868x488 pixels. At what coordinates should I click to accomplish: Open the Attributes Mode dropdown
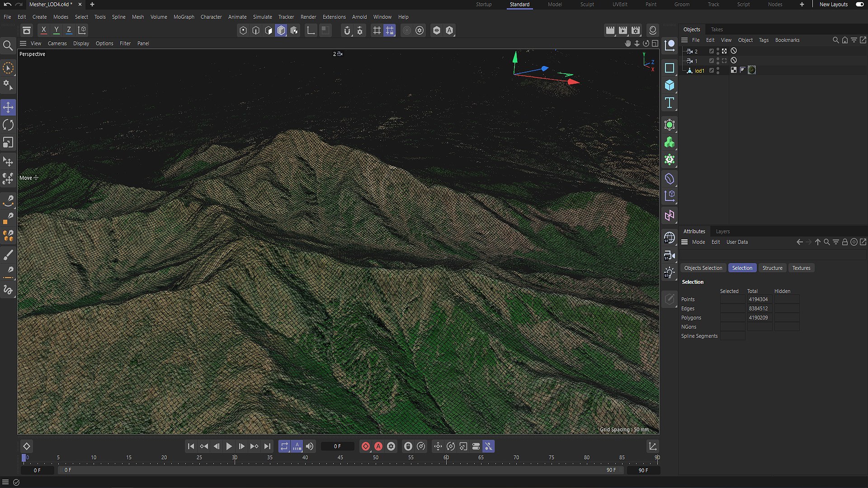[698, 242]
